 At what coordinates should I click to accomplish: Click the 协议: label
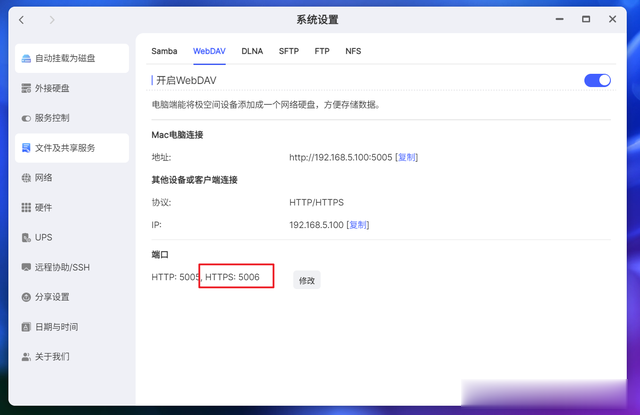[161, 202]
